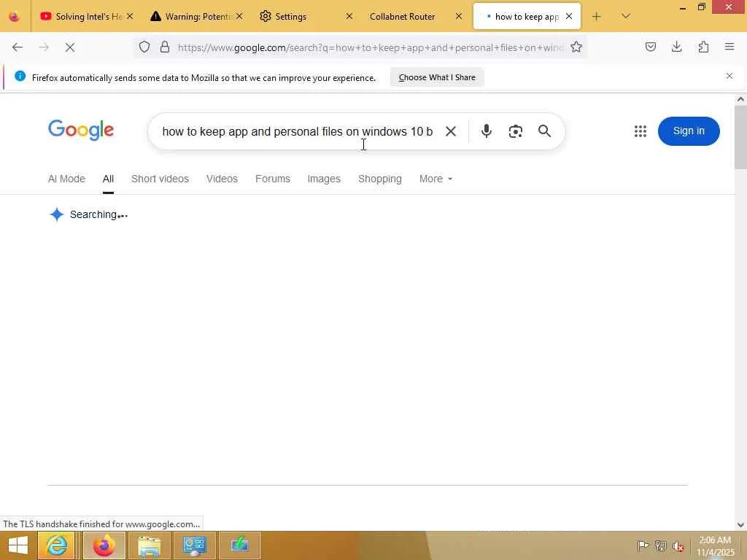
Task: Select the Forums search tab
Action: [273, 179]
